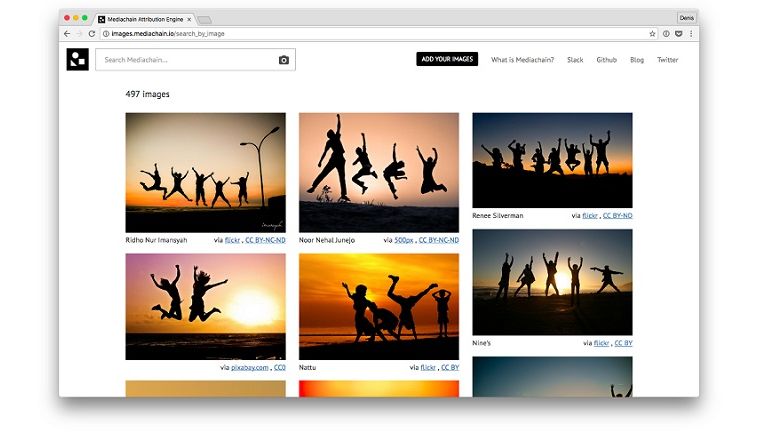Click the address bar URL
The image size is (777, 437).
point(167,34)
